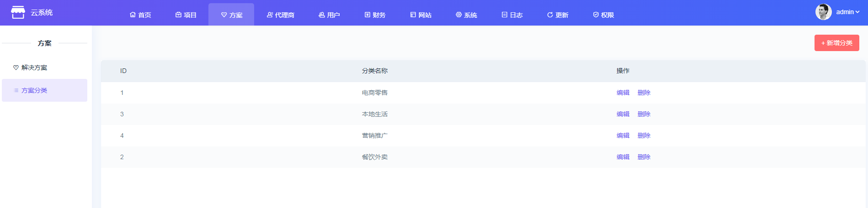Click the store logo icon beside 云系统
This screenshot has width=868, height=208.
(18, 12)
